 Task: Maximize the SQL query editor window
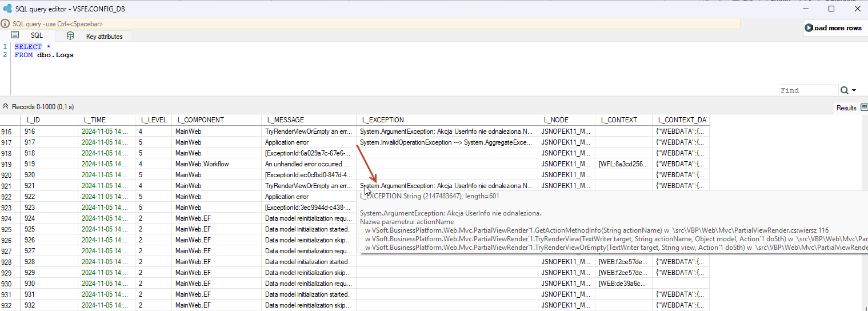point(831,9)
